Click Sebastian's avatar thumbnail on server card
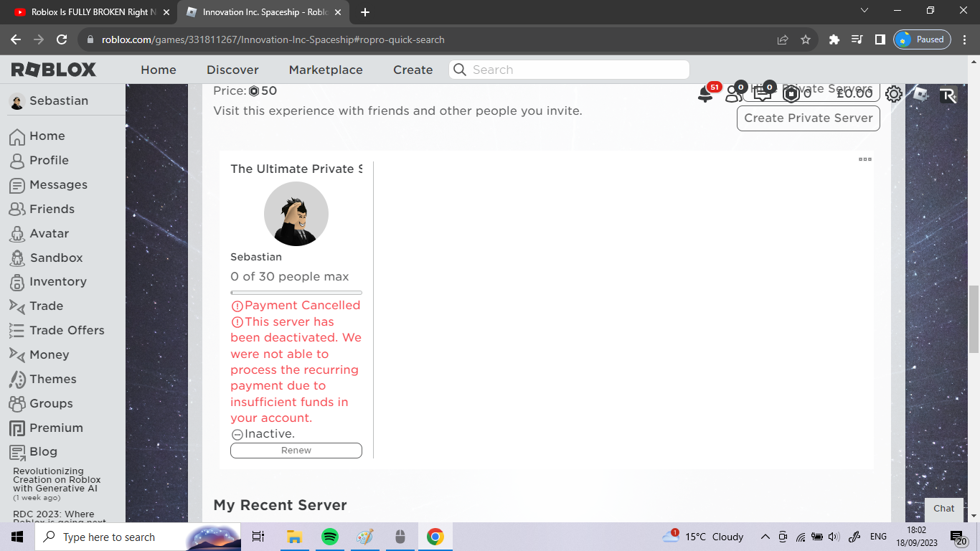 coord(296,214)
